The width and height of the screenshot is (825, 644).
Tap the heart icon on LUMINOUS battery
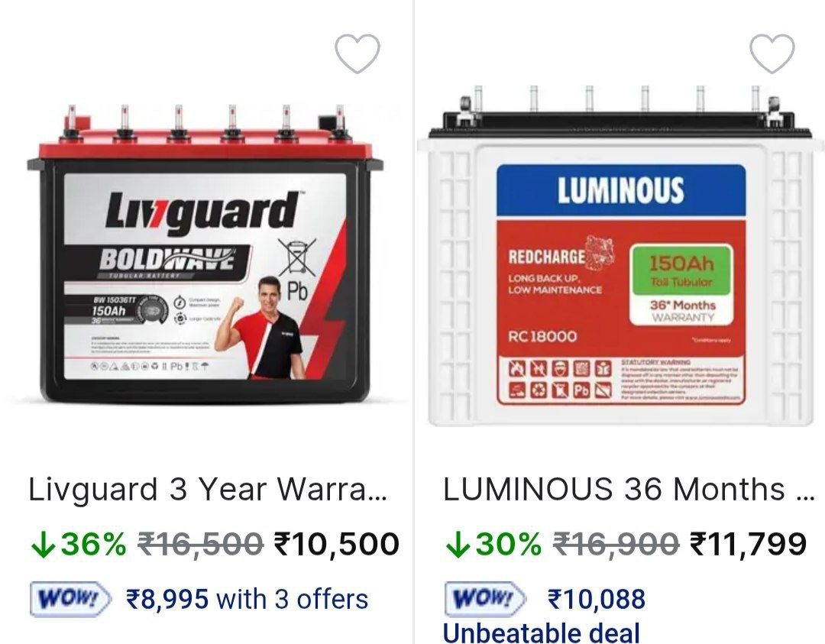point(772,53)
